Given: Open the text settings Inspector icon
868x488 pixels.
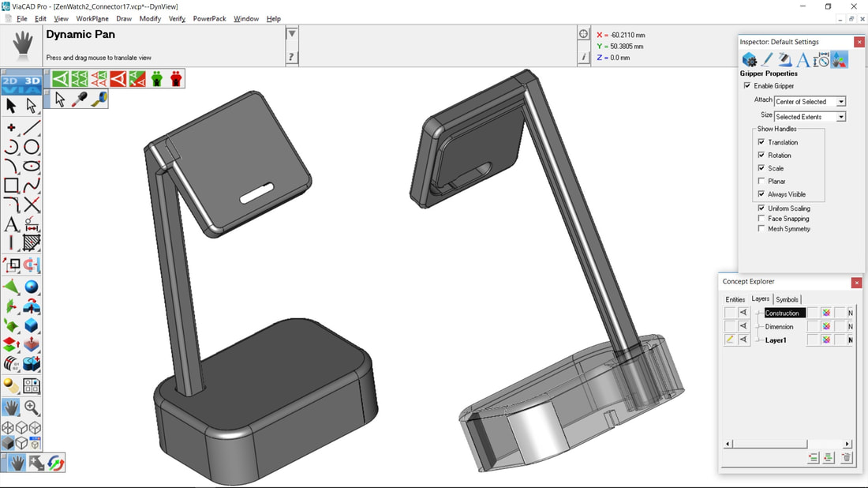Looking at the screenshot, I should click(x=803, y=60).
